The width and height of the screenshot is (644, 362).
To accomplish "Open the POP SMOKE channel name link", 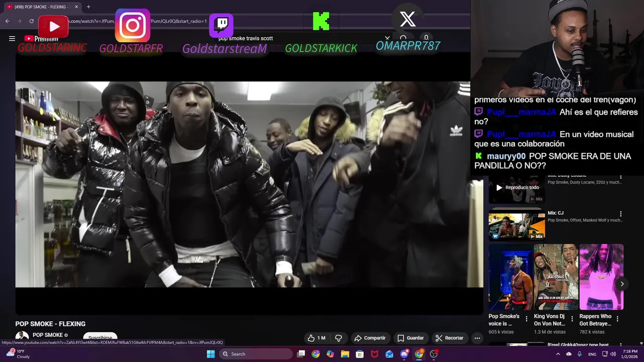I will point(48,335).
